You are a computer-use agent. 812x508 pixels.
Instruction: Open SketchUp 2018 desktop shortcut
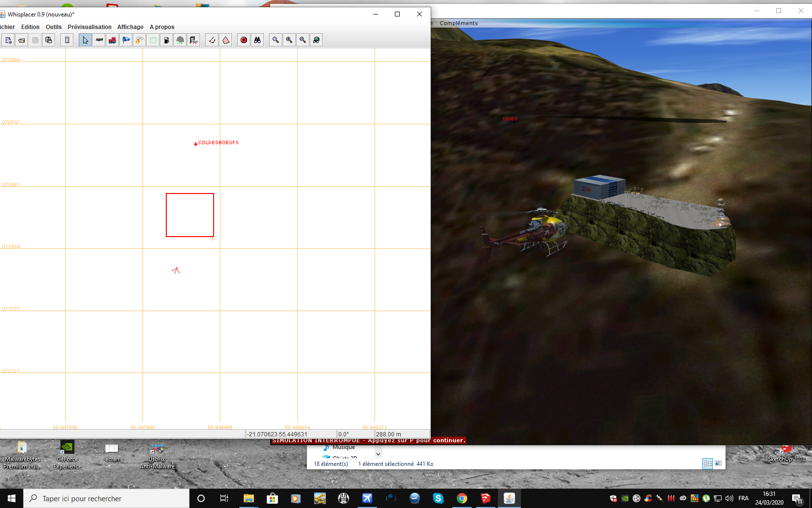786,454
